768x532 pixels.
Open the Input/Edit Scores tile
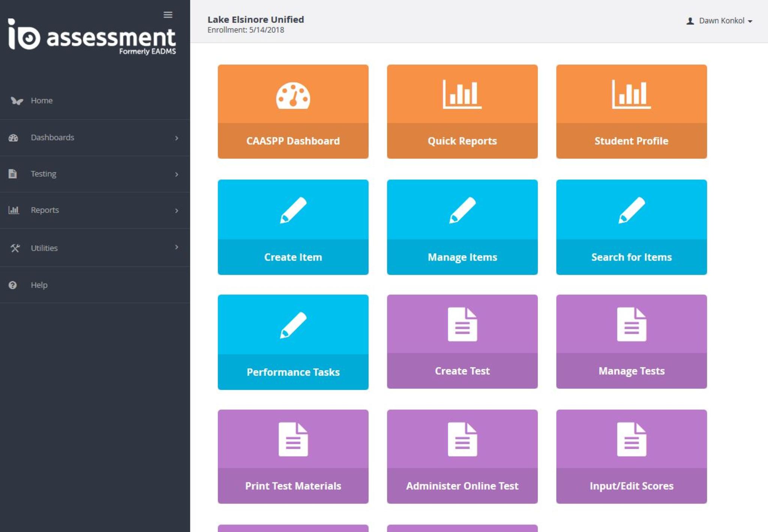[631, 456]
